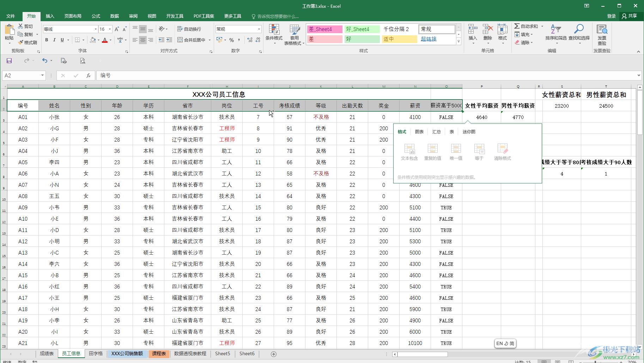Toggle wrap text (自动换行)
The image size is (644, 363).
189,29
